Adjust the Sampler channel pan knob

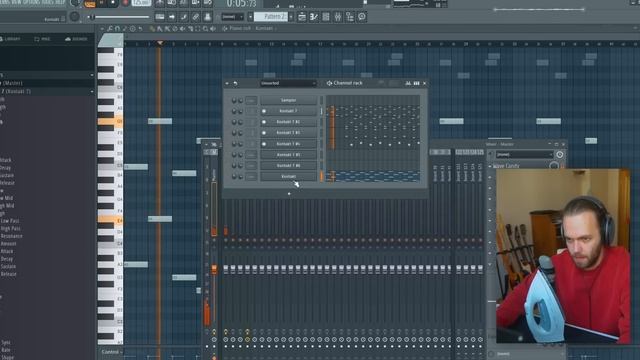point(234,100)
